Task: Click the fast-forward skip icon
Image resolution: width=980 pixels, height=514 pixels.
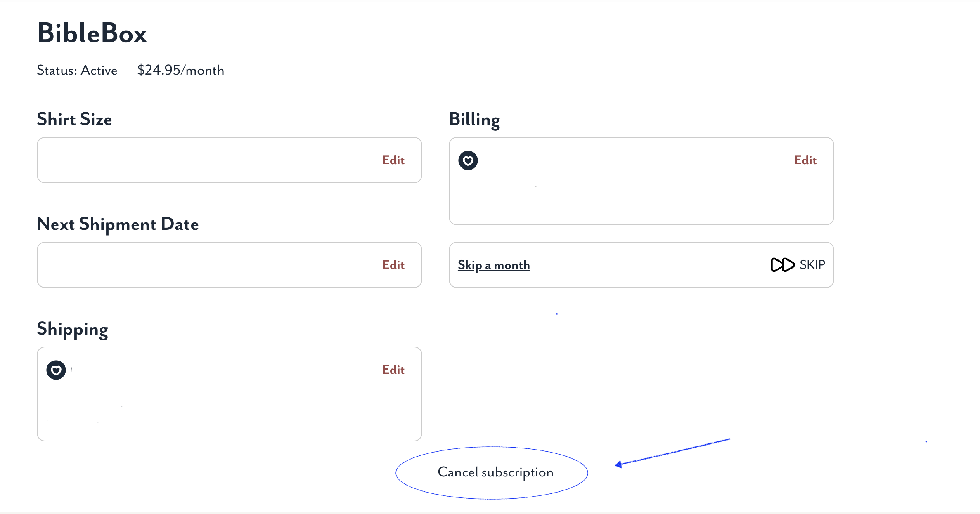Action: click(783, 265)
